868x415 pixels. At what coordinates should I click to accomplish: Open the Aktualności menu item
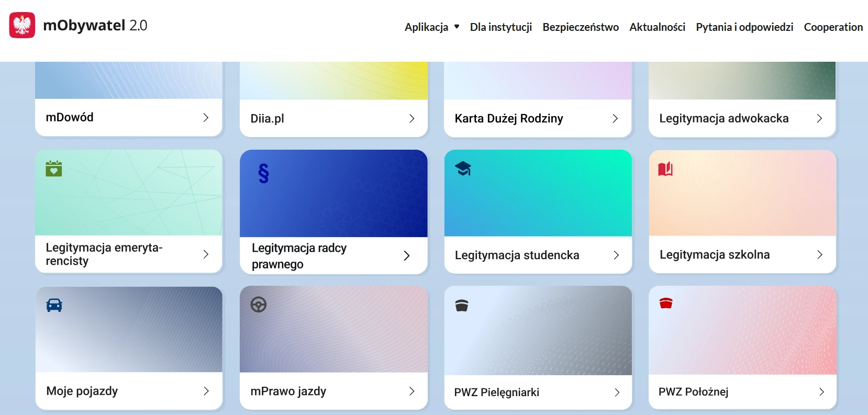click(657, 27)
